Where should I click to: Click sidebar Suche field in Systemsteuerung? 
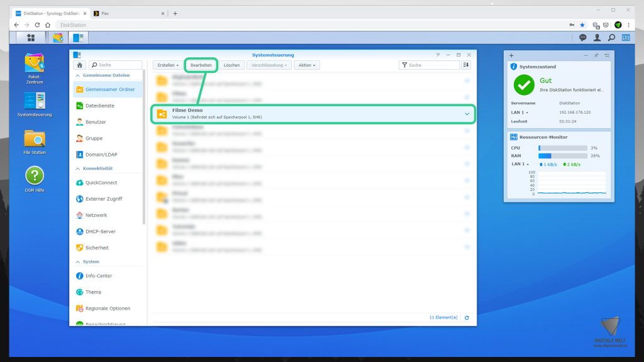[x=116, y=65]
